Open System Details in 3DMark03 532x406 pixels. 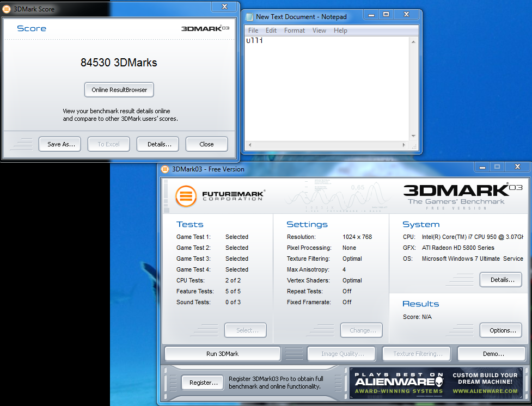click(500, 280)
